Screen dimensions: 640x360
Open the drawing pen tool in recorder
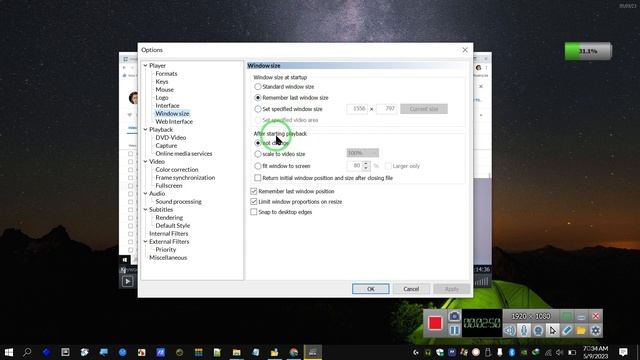[567, 330]
